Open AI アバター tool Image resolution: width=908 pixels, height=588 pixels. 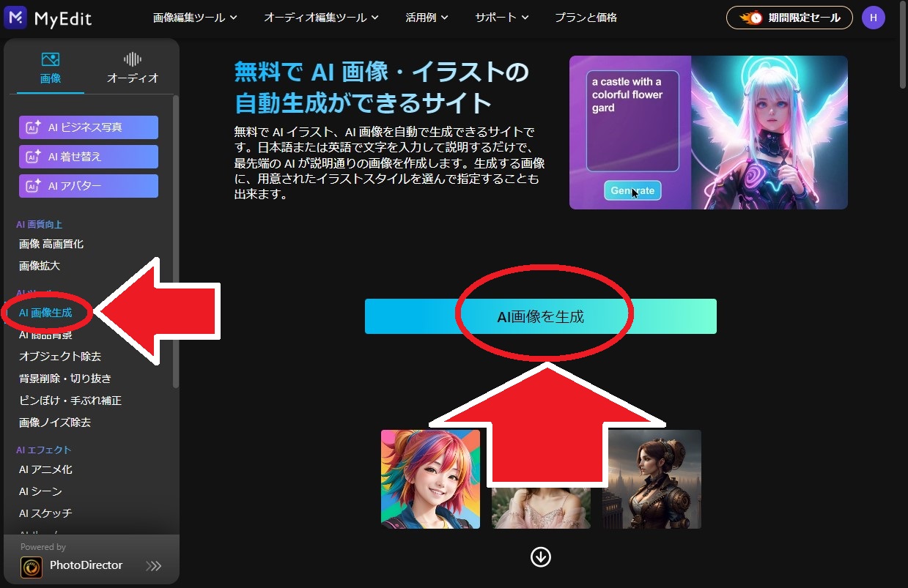click(x=89, y=186)
